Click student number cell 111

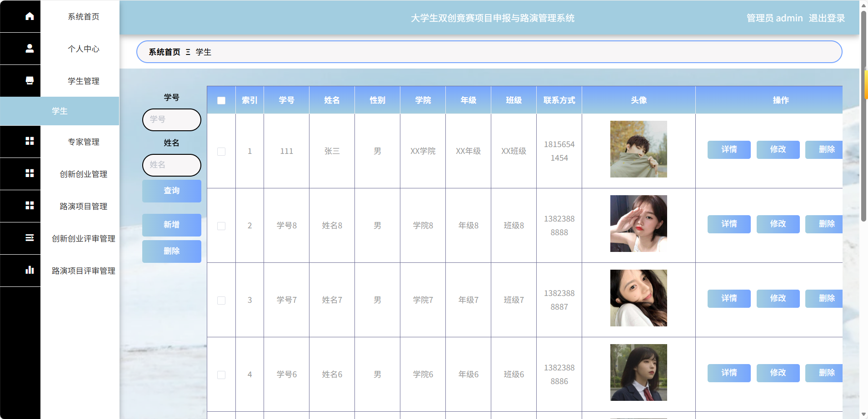click(x=287, y=151)
